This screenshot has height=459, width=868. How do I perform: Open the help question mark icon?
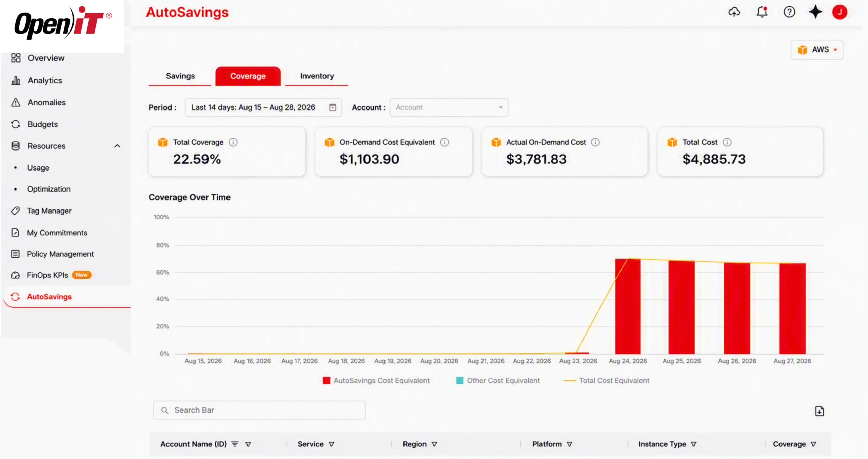[x=789, y=12]
